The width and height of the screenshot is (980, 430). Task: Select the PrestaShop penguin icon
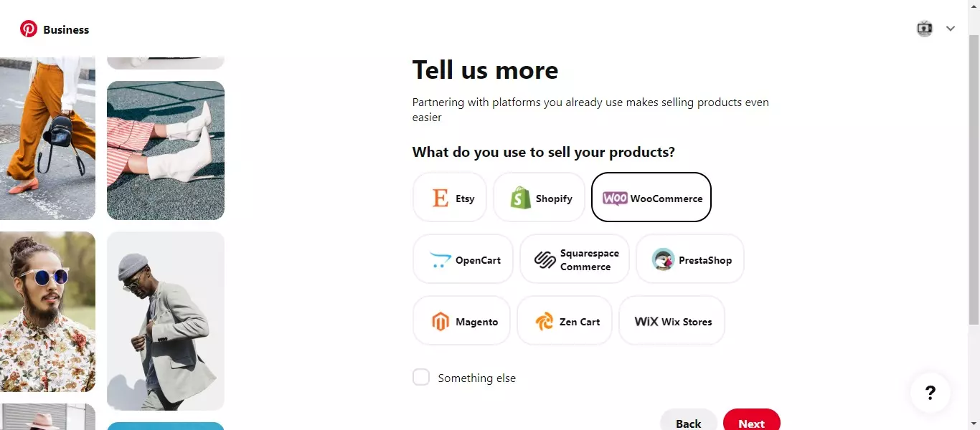pos(664,259)
